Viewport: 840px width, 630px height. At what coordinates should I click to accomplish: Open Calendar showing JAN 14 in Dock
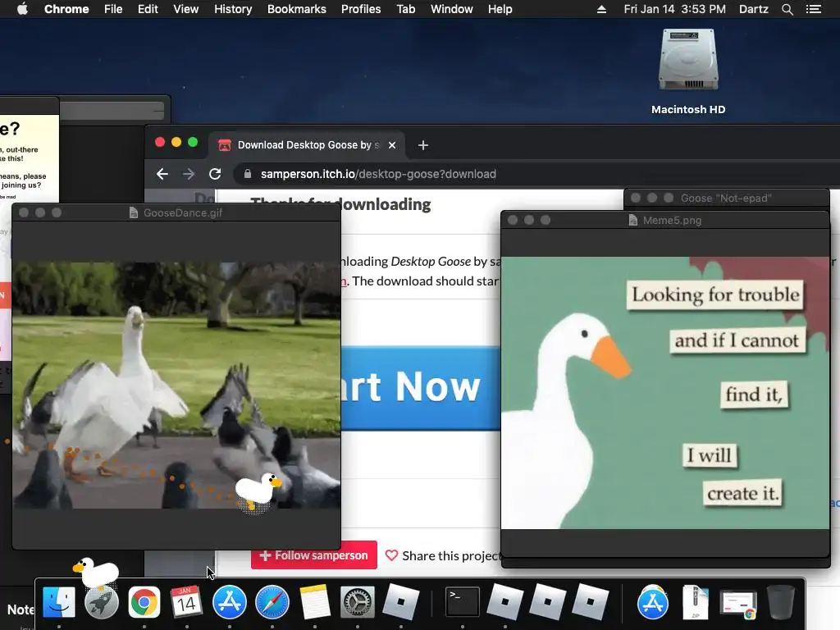186,602
